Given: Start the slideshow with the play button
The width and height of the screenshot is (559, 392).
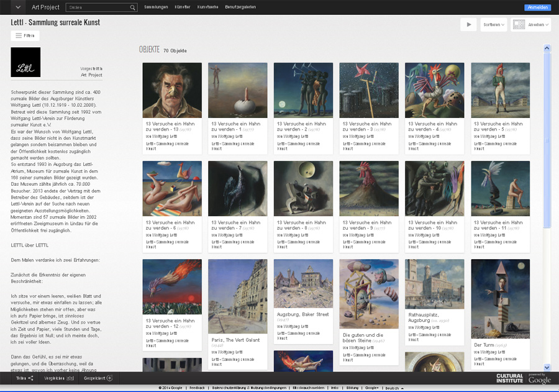Looking at the screenshot, I should point(468,25).
